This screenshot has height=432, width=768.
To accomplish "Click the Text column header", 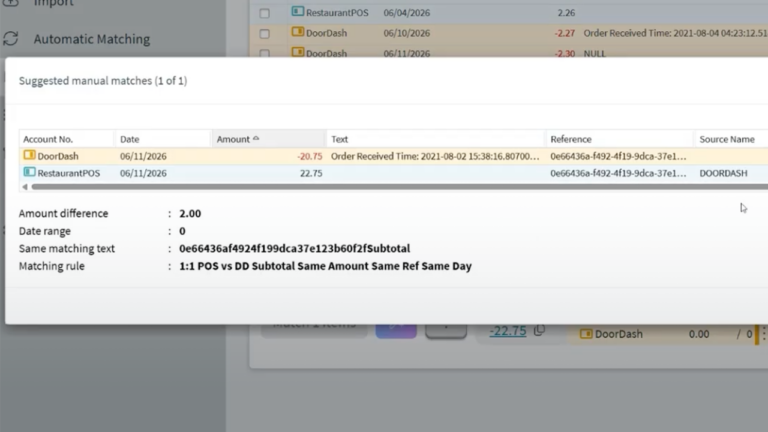I will (x=436, y=139).
